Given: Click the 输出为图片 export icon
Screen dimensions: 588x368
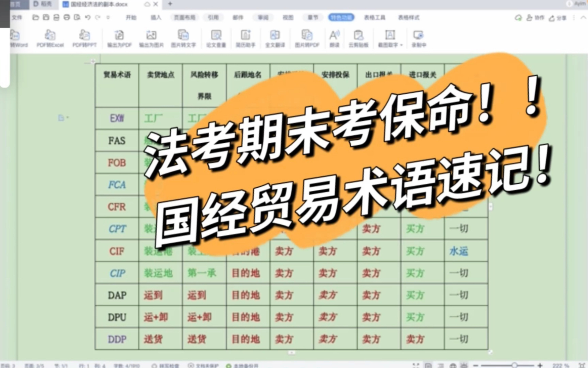Looking at the screenshot, I should 151,35.
